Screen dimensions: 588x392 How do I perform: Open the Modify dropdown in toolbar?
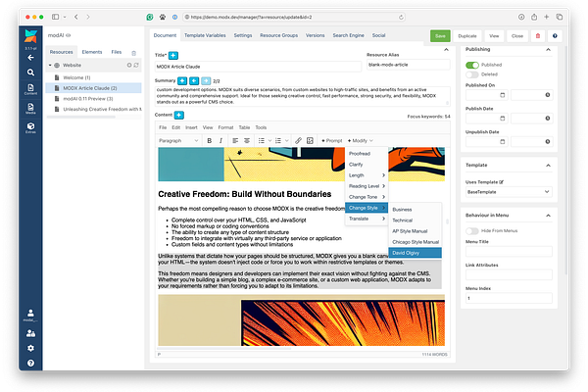[360, 141]
